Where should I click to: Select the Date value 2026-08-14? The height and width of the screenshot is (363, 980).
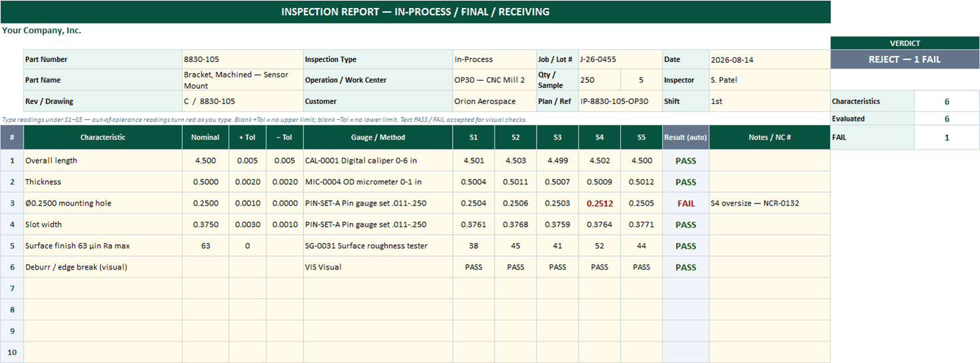[x=769, y=59]
